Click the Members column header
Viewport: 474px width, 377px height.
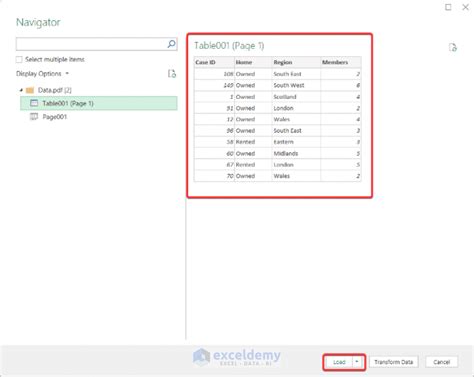coord(341,62)
